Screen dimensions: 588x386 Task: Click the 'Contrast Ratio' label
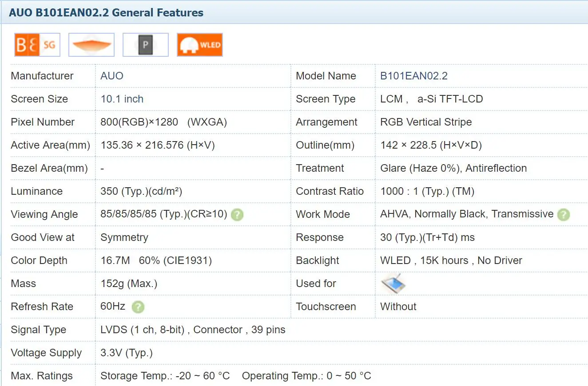[x=330, y=191]
